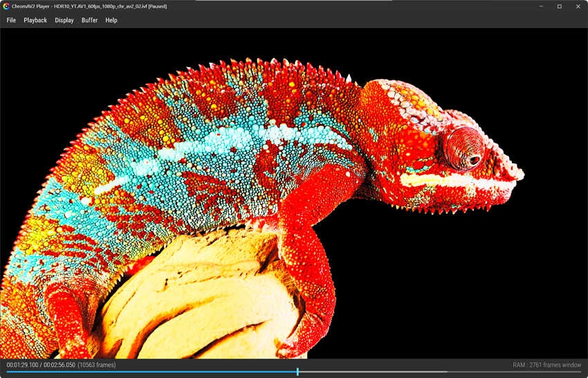Click the window title bar file name
The width and height of the screenshot is (588, 378).
pyautogui.click(x=100, y=6)
